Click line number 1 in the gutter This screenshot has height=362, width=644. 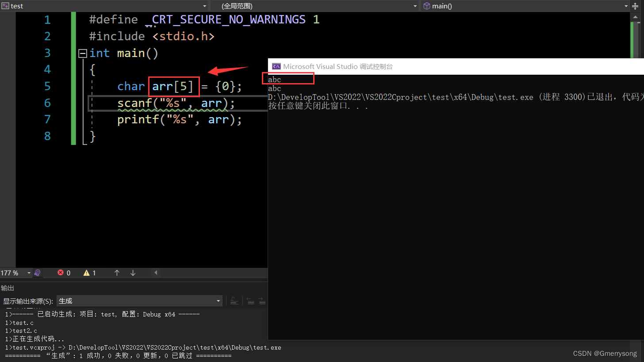[47, 20]
